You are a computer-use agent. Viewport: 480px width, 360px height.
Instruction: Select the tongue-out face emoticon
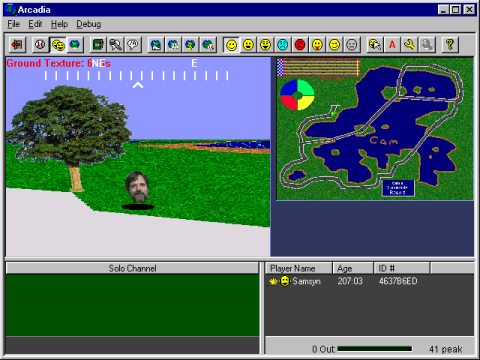(x=317, y=45)
